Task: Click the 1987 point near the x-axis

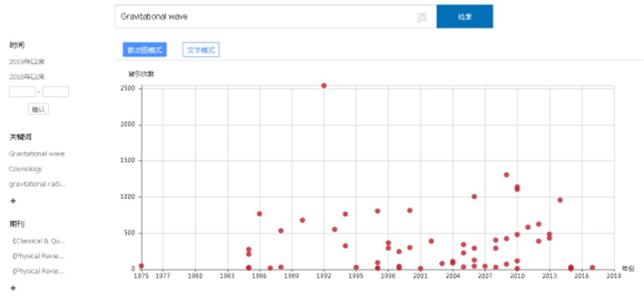Action: [270, 268]
